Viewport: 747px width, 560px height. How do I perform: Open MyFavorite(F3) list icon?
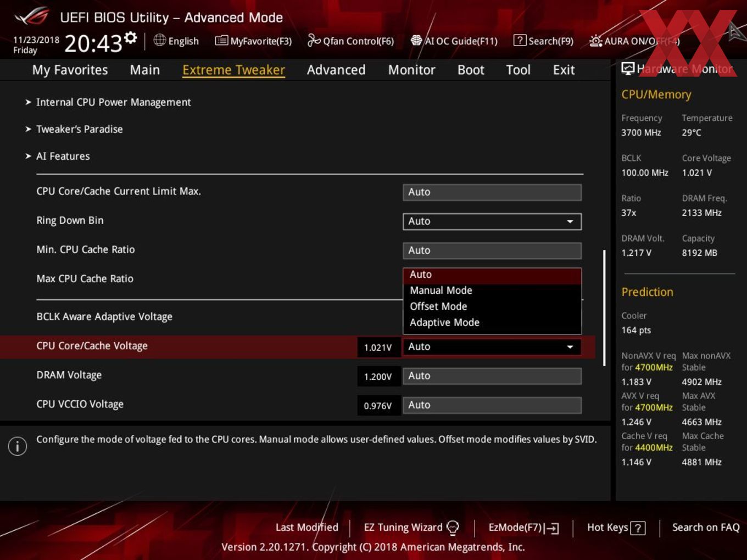coord(221,41)
